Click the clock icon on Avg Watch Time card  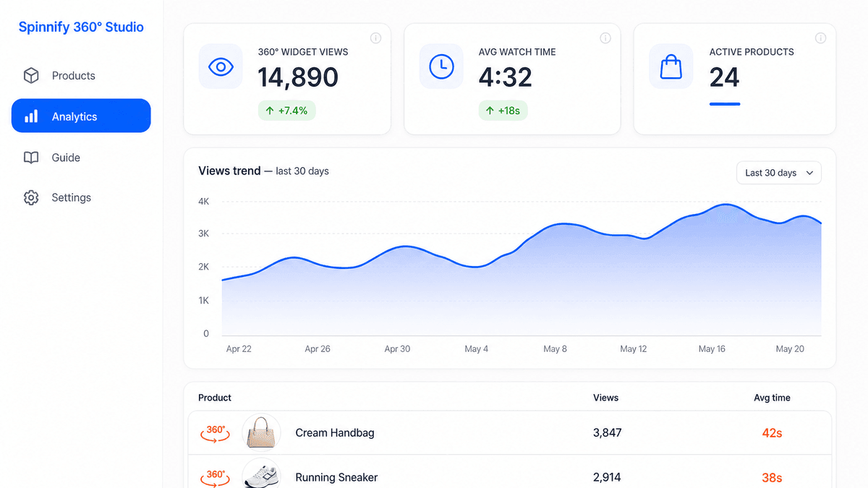tap(441, 67)
